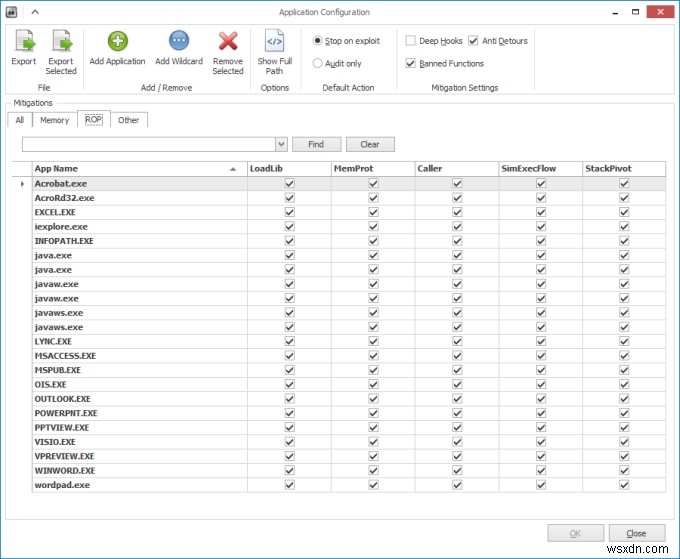Select the MSACCESS.EXE row
This screenshot has width=680, height=559.
pos(349,356)
